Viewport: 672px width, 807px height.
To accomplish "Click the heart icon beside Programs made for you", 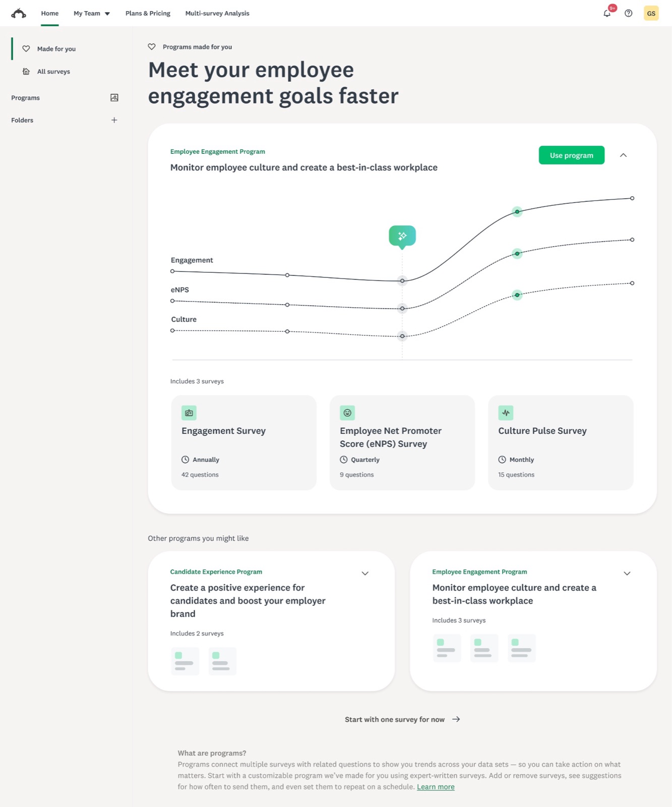I will (x=152, y=47).
